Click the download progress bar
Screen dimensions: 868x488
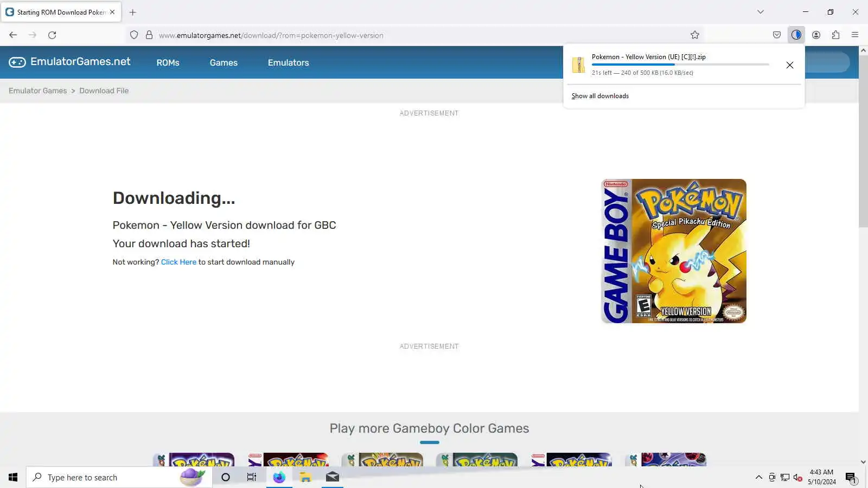coord(680,65)
